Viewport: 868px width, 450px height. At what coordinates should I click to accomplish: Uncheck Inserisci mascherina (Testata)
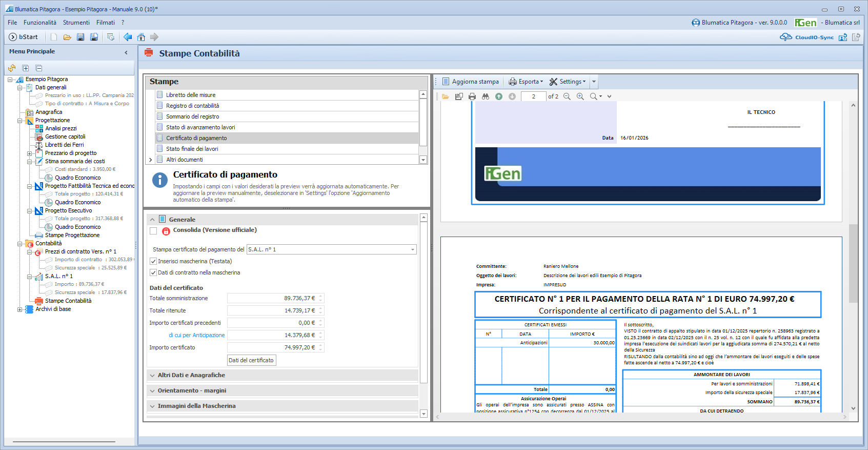153,261
